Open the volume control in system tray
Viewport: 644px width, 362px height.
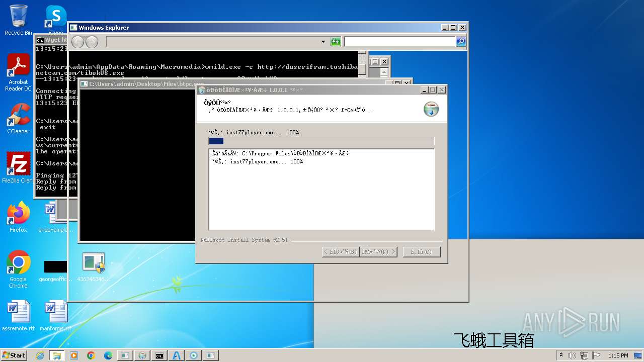(x=572, y=355)
